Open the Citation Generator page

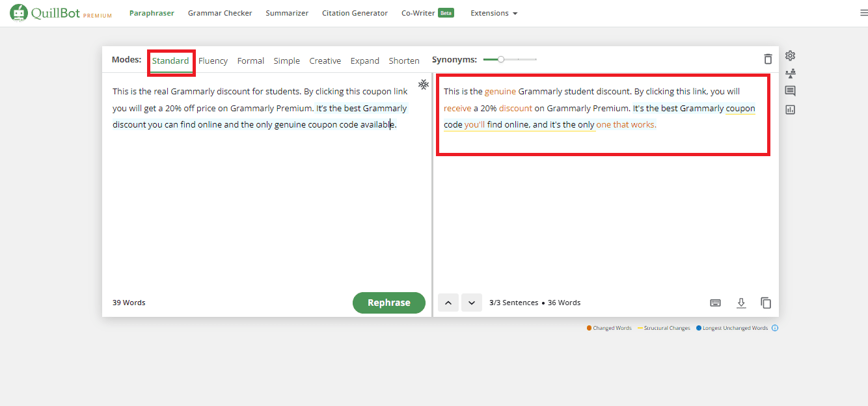tap(355, 13)
